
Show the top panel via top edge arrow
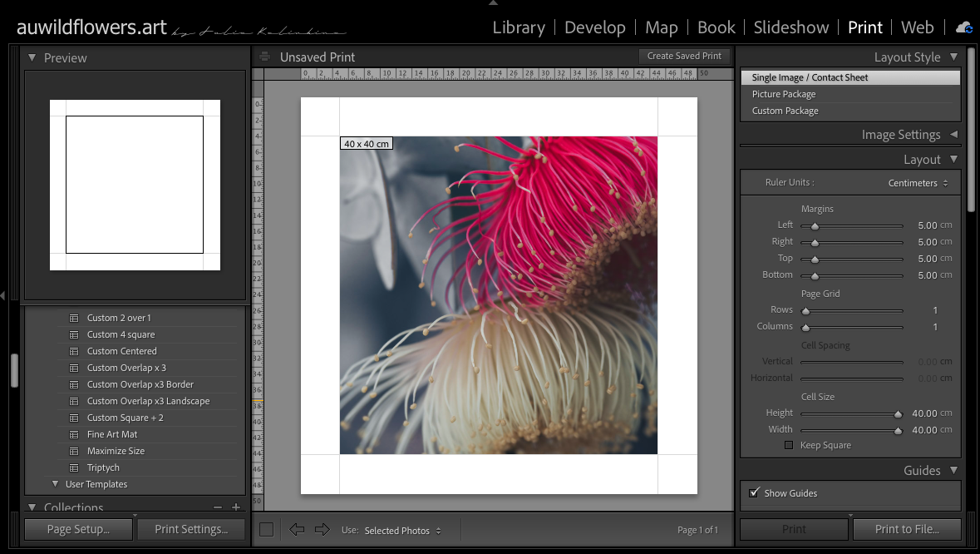[x=493, y=3]
